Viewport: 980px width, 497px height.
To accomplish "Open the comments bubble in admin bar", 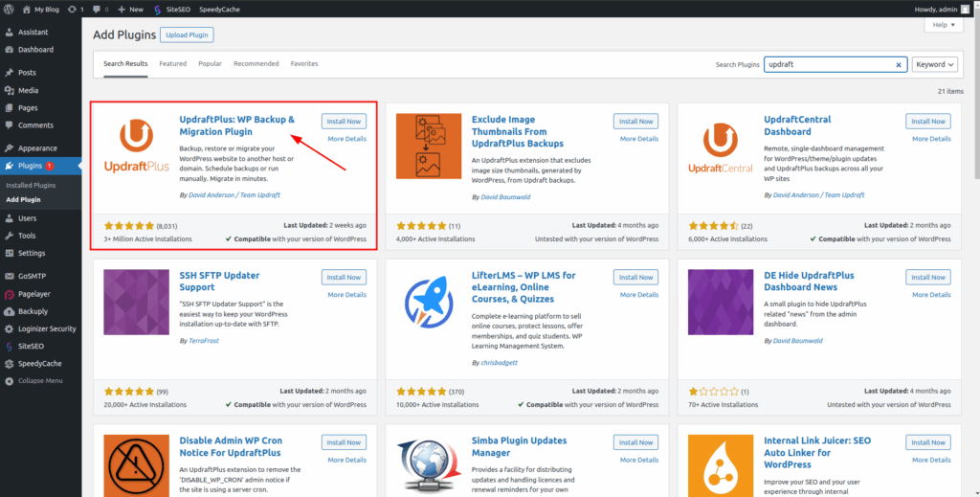I will 97,10.
